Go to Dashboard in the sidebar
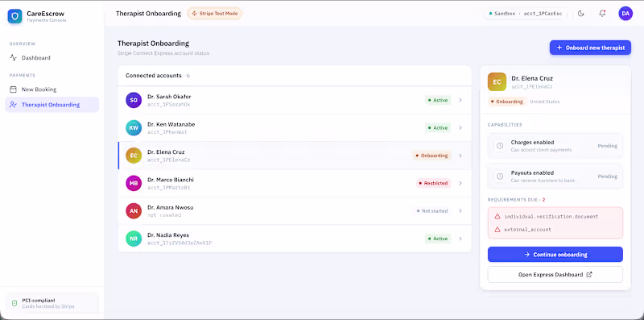 pyautogui.click(x=52, y=57)
